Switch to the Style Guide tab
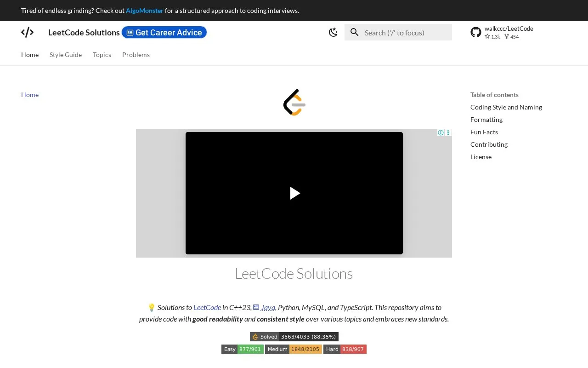The height and width of the screenshot is (368, 588). (x=66, y=55)
